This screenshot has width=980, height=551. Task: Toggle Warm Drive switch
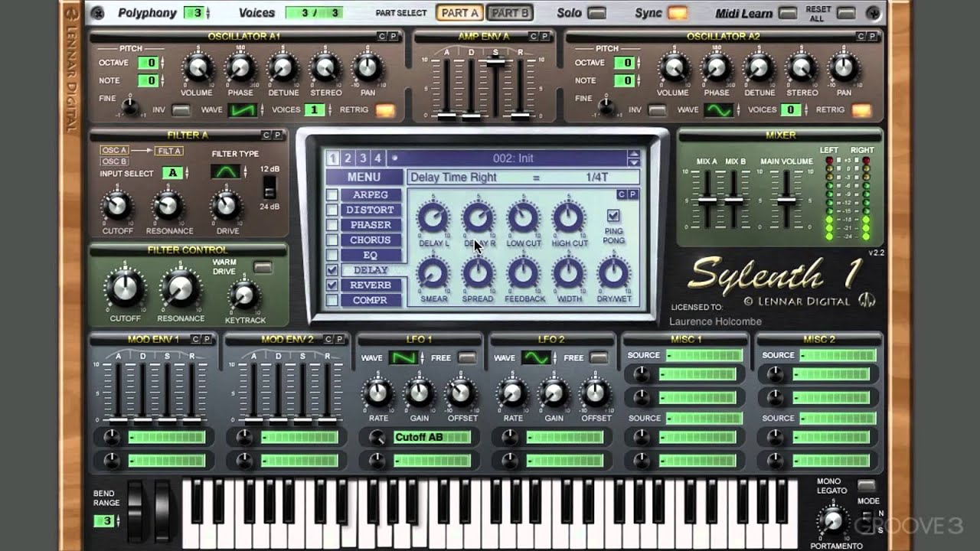(x=263, y=267)
